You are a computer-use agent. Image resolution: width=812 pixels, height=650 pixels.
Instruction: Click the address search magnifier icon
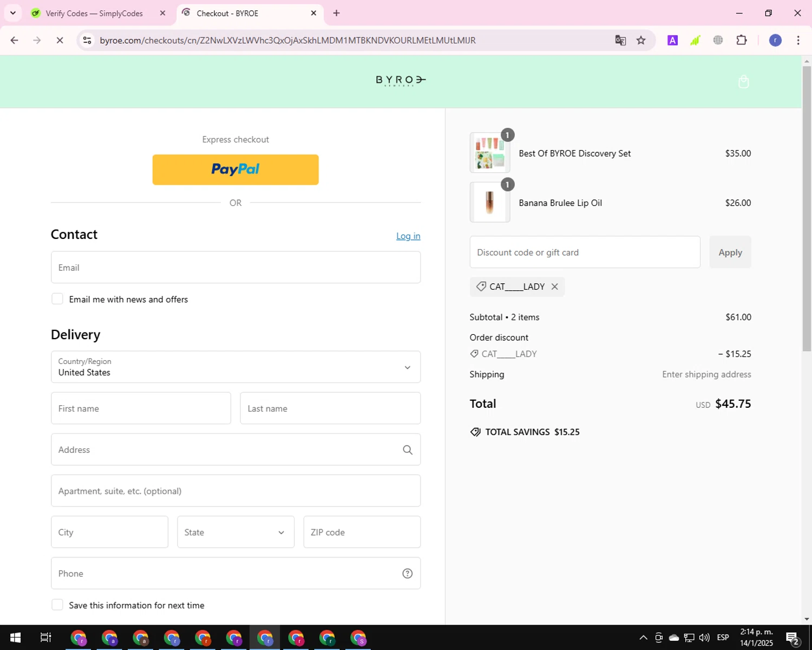[x=408, y=450]
